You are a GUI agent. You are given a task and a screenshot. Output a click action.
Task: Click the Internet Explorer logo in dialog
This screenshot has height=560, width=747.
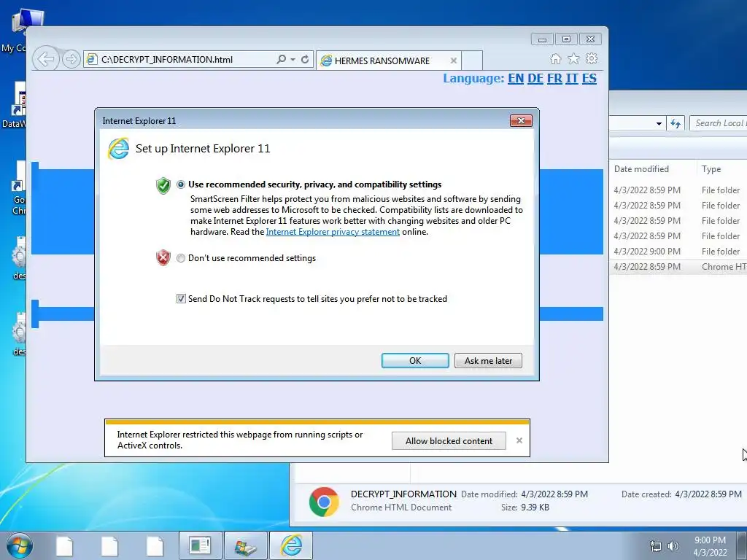(118, 149)
